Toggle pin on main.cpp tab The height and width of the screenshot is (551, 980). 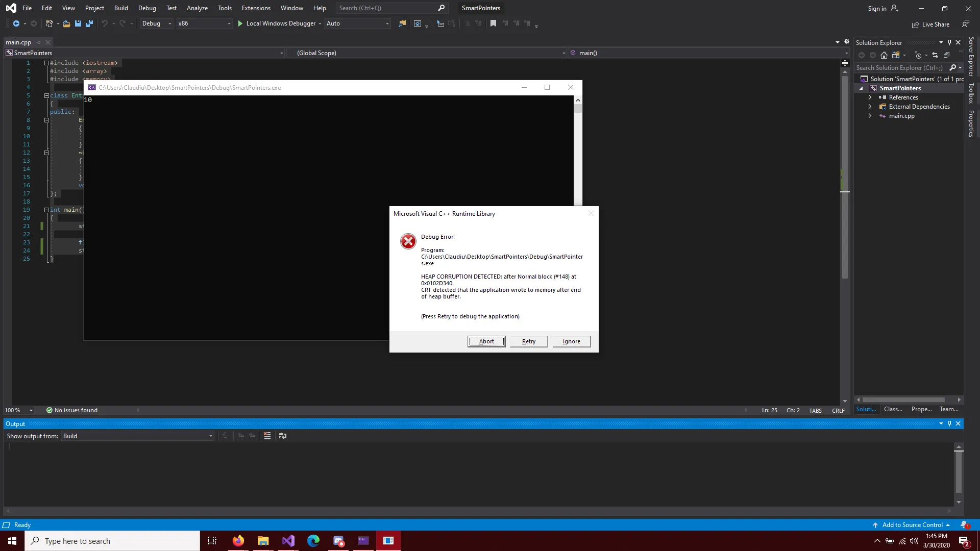pyautogui.click(x=39, y=42)
